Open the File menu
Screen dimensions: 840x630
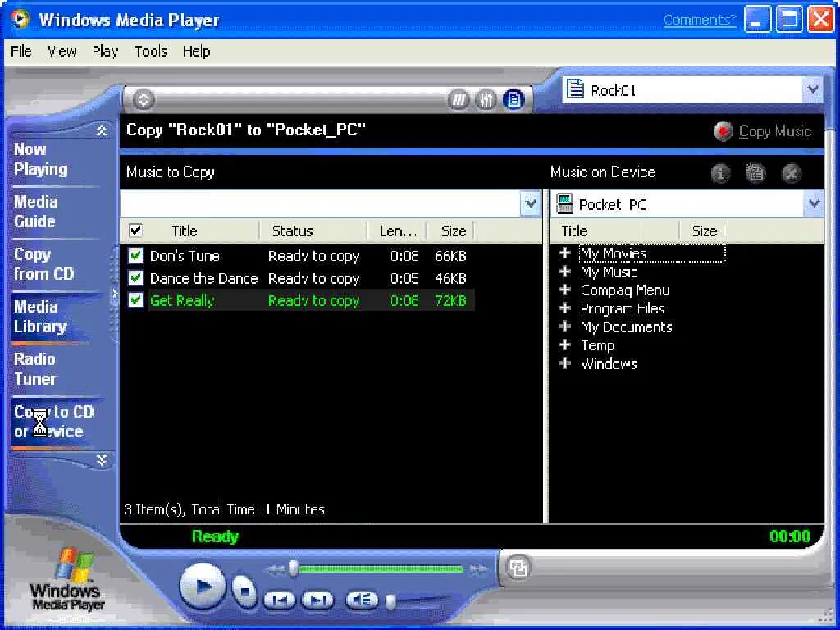click(21, 52)
